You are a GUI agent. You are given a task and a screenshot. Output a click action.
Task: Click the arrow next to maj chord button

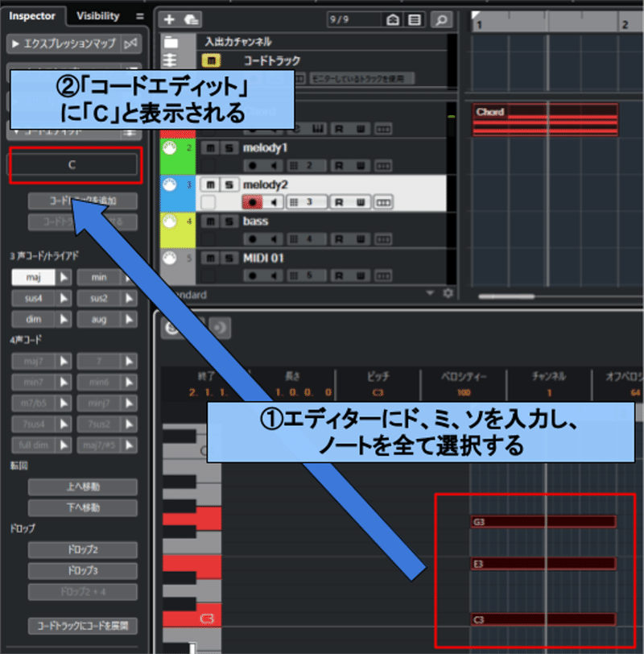pos(64,277)
